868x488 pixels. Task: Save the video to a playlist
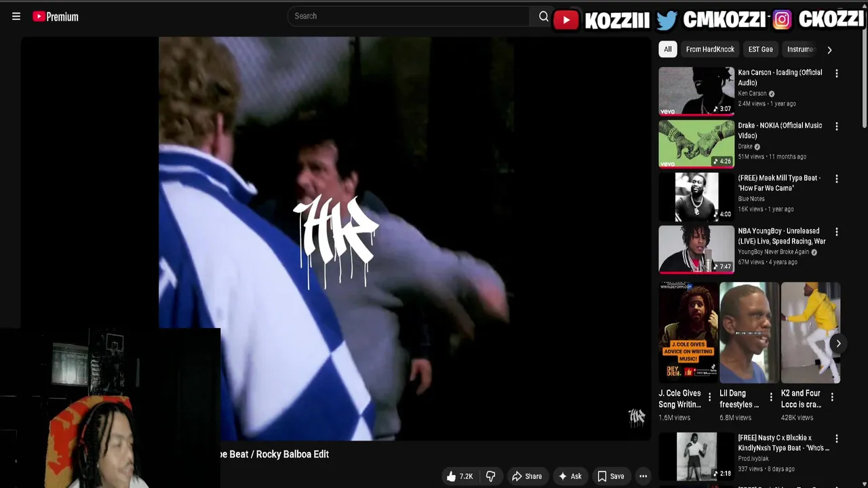(610, 476)
